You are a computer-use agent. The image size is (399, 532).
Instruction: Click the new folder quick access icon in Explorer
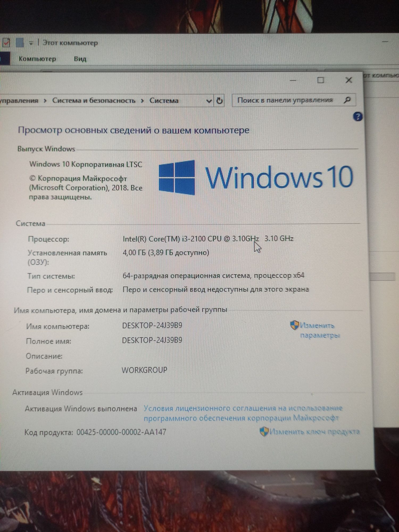tap(20, 43)
